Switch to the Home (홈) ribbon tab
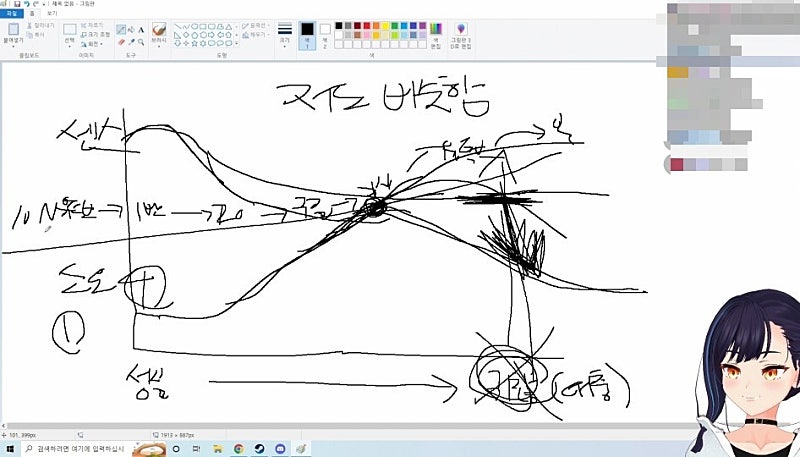 tap(32, 13)
